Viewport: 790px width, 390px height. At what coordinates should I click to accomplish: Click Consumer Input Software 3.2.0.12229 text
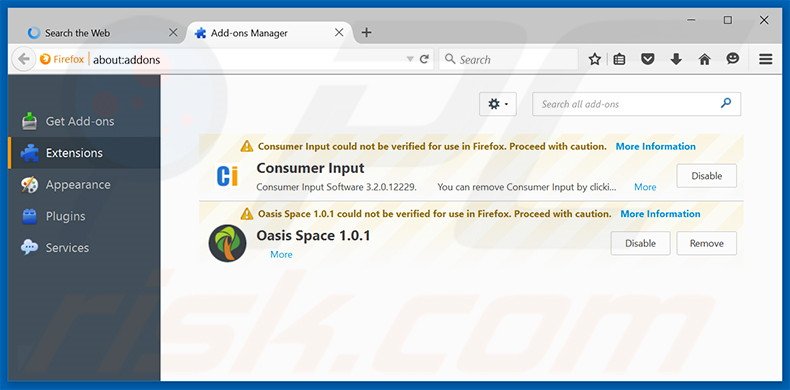click(336, 187)
